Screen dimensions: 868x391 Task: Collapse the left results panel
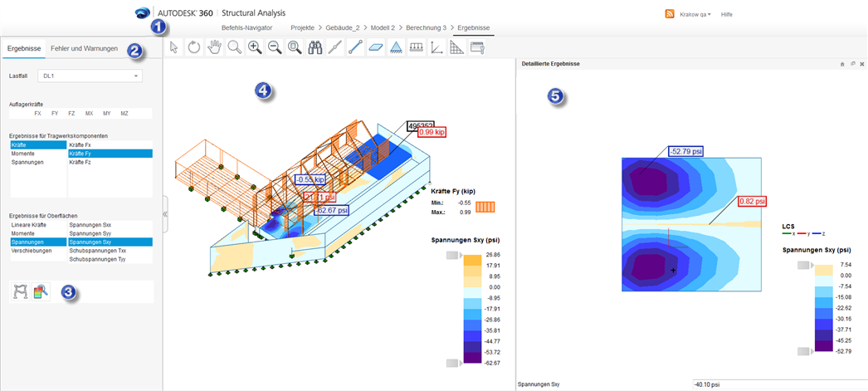click(x=164, y=214)
